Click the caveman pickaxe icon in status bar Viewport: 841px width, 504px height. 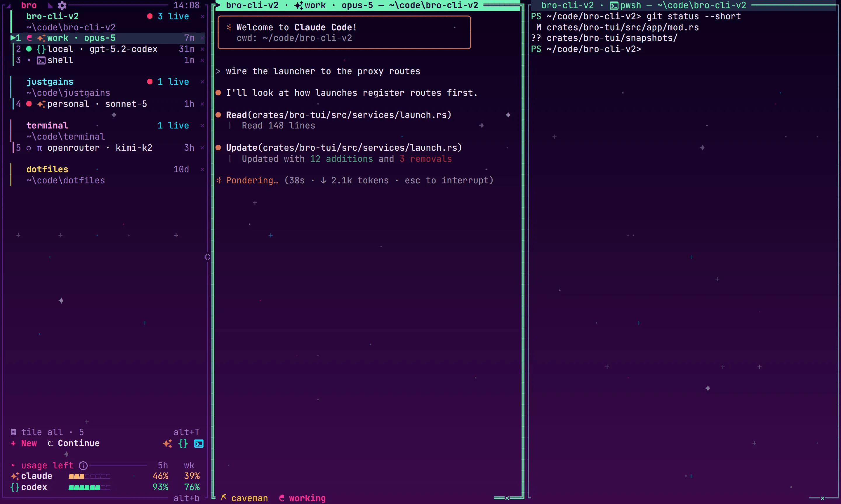(x=224, y=498)
